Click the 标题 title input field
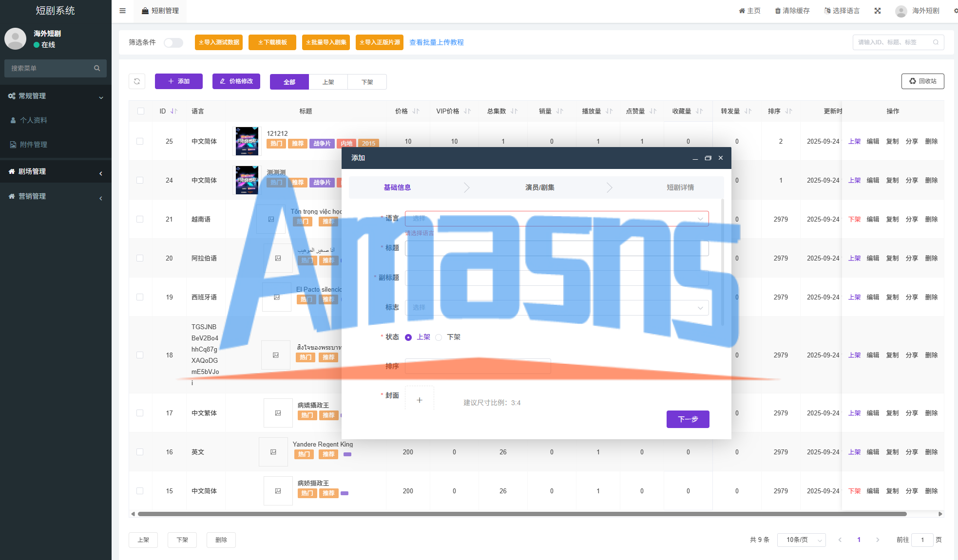Image resolution: width=958 pixels, height=560 pixels. (x=556, y=248)
